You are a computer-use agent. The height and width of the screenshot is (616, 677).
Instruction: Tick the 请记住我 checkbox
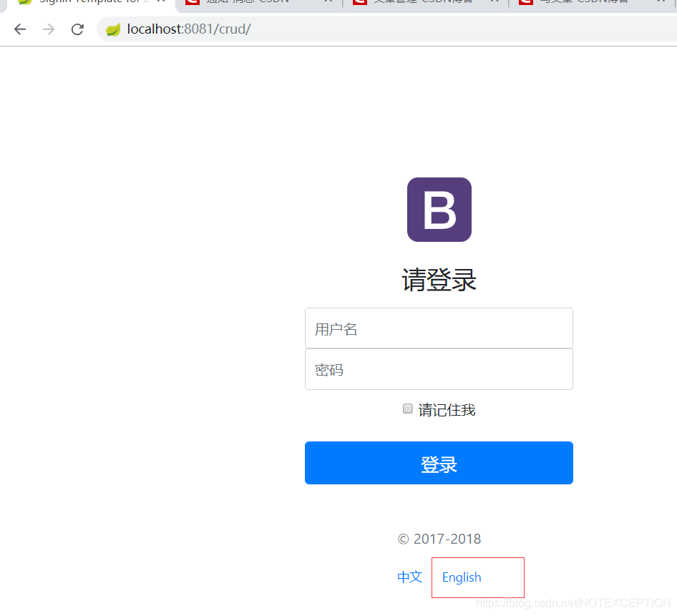click(408, 409)
